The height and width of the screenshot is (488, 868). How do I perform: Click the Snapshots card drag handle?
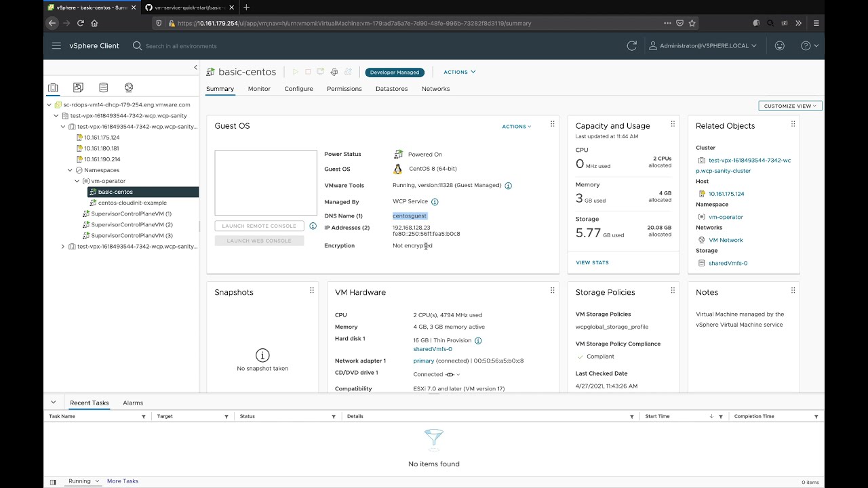[312, 291]
